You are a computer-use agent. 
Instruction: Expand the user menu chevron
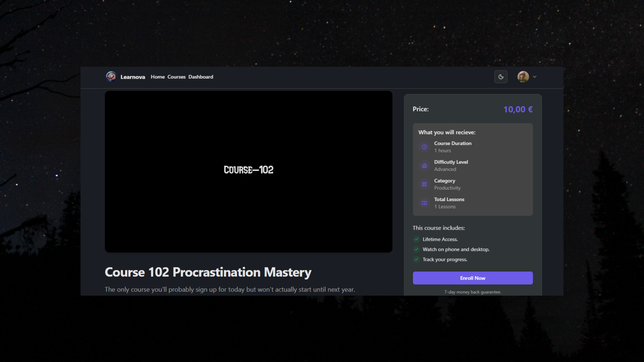pos(535,77)
